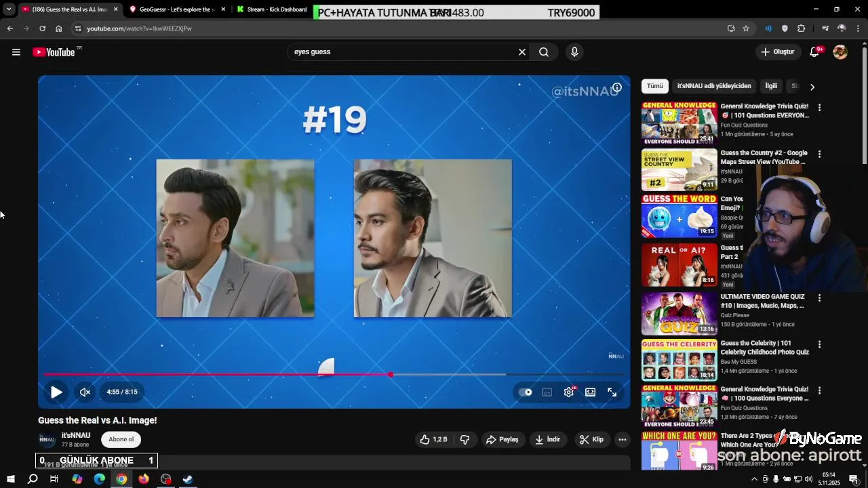The height and width of the screenshot is (488, 868).
Task: Open the taskbar search
Action: (32, 479)
